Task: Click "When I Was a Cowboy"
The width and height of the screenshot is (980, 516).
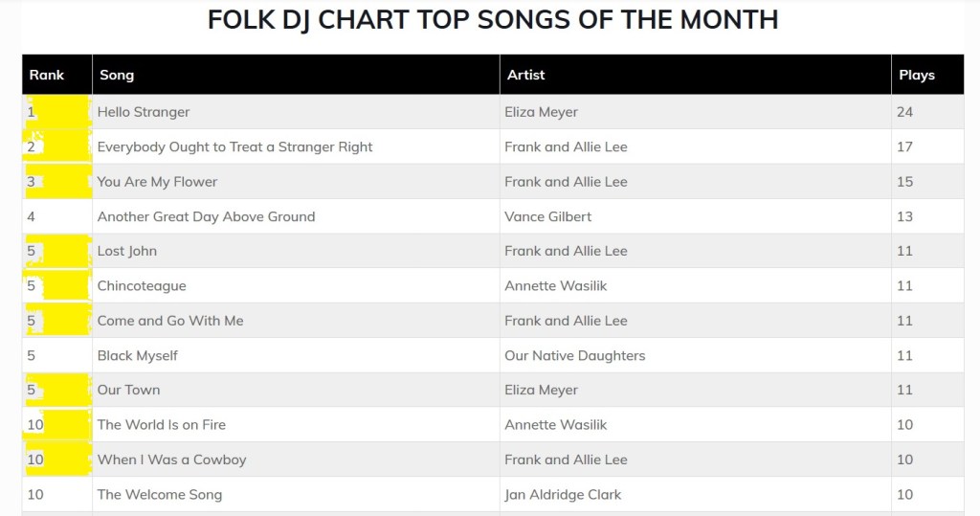Action: (x=172, y=460)
